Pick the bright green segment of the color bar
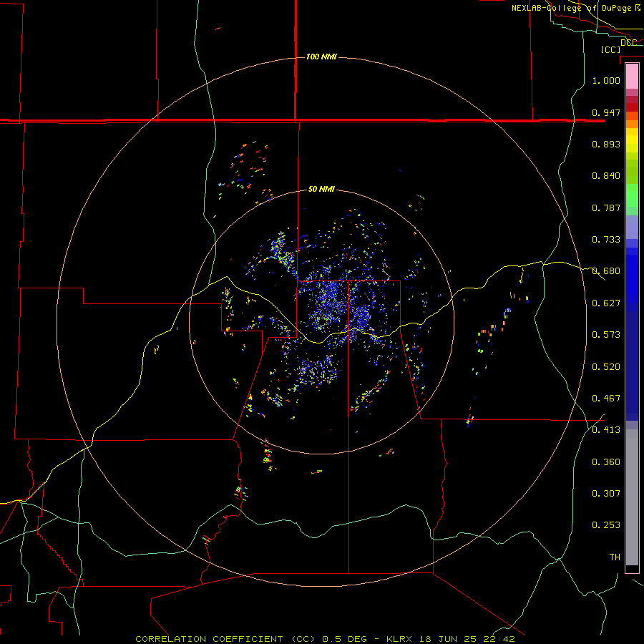The width and height of the screenshot is (644, 644). tap(632, 195)
